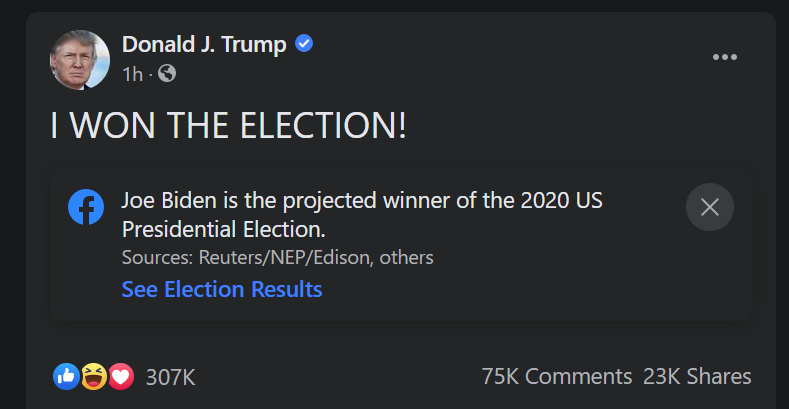This screenshot has height=409, width=789.
Task: Open the post's 1h timestamp link
Action: coord(133,74)
